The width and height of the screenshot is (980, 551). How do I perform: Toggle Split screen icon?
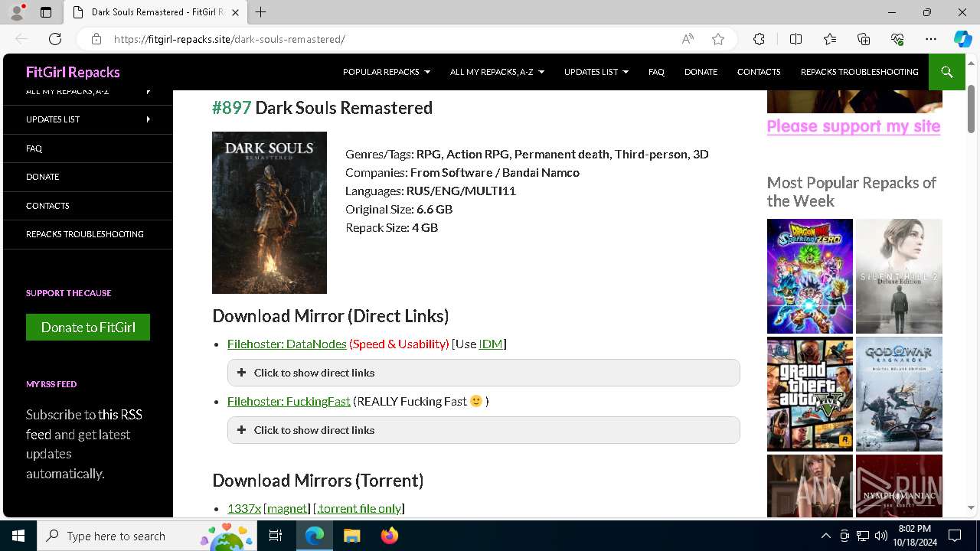tap(795, 39)
